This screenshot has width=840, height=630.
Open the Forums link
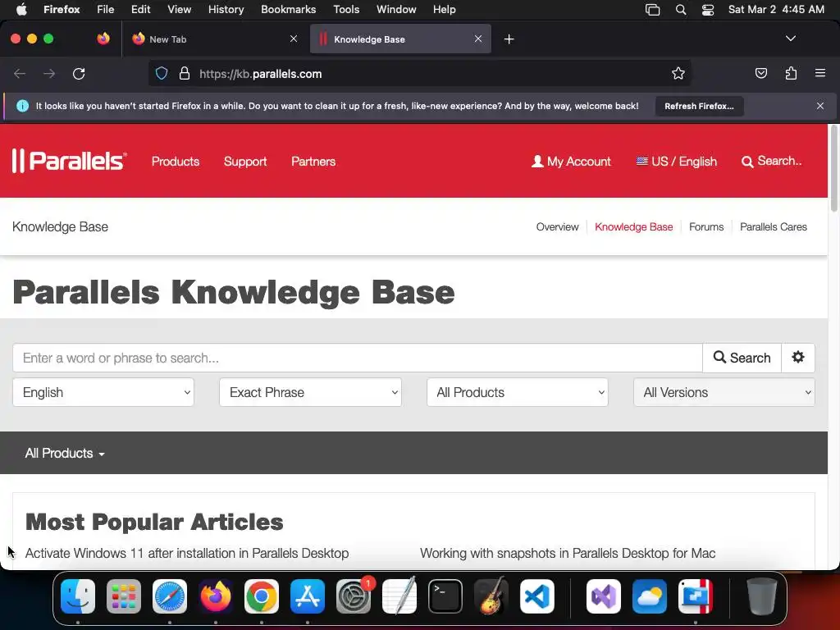coord(706,226)
